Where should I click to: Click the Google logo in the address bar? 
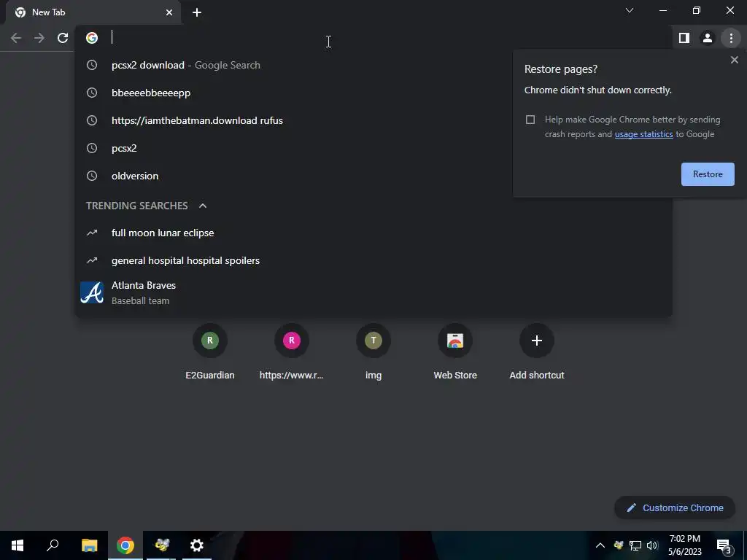[92, 38]
